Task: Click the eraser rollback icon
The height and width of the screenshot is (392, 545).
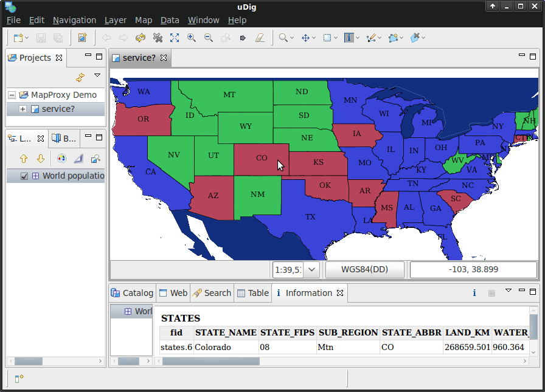Action: [x=260, y=38]
